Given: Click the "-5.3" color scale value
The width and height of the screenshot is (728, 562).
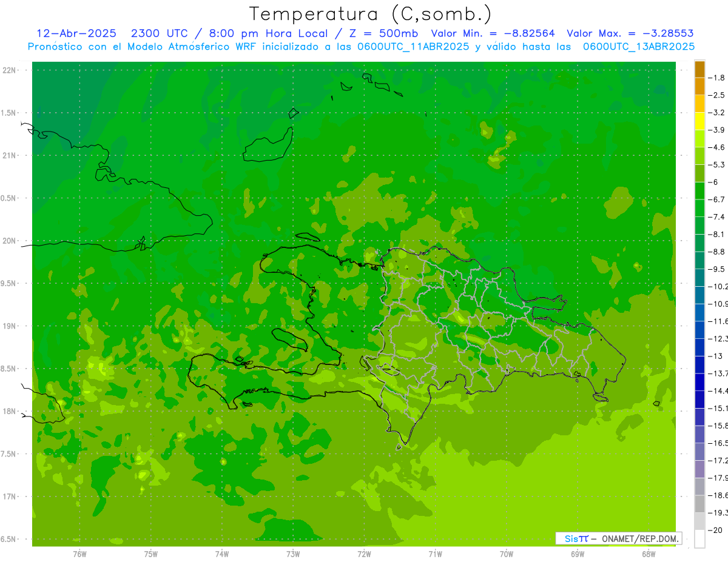Looking at the screenshot, I should click(x=716, y=164).
